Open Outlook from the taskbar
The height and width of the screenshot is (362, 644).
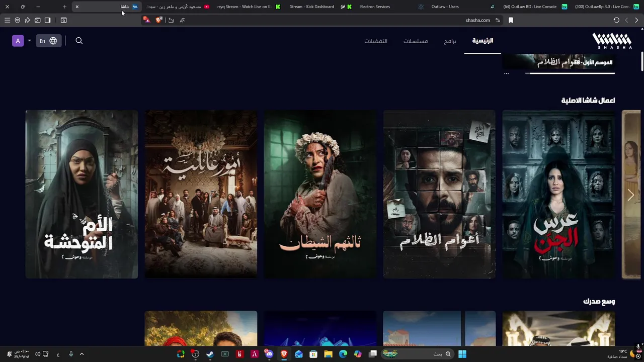coord(299,354)
